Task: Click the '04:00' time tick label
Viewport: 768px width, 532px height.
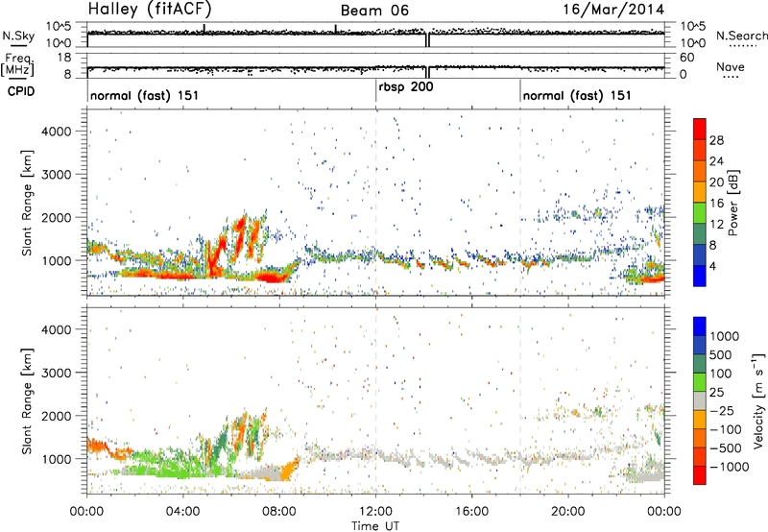Action: coord(183,512)
